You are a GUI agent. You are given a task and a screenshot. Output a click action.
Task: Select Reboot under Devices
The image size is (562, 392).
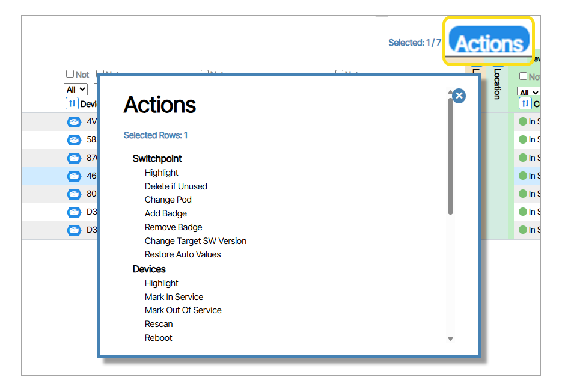click(x=158, y=338)
